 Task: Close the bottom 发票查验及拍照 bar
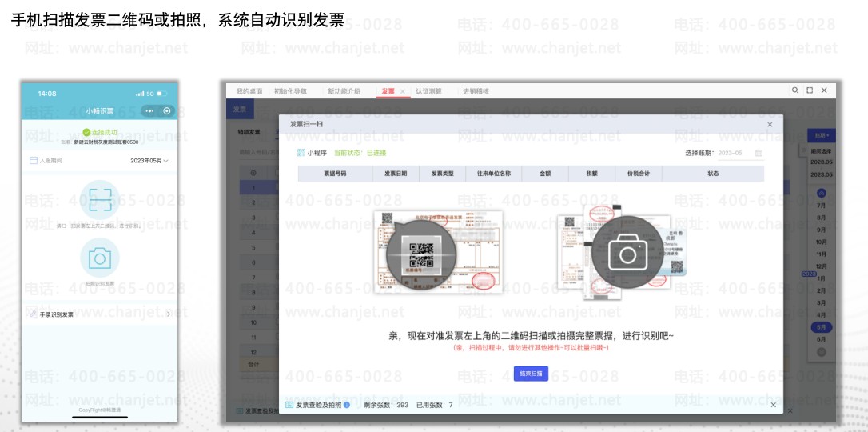(x=773, y=405)
